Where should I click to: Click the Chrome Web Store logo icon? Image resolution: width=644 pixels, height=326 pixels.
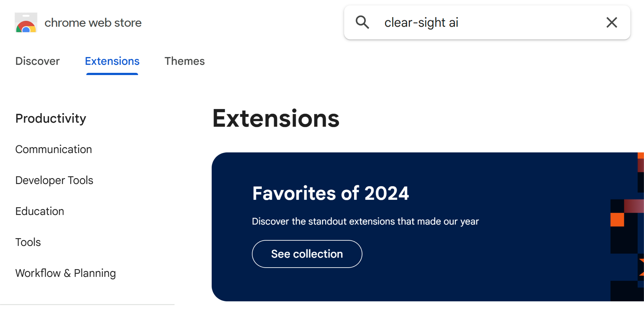(x=26, y=22)
